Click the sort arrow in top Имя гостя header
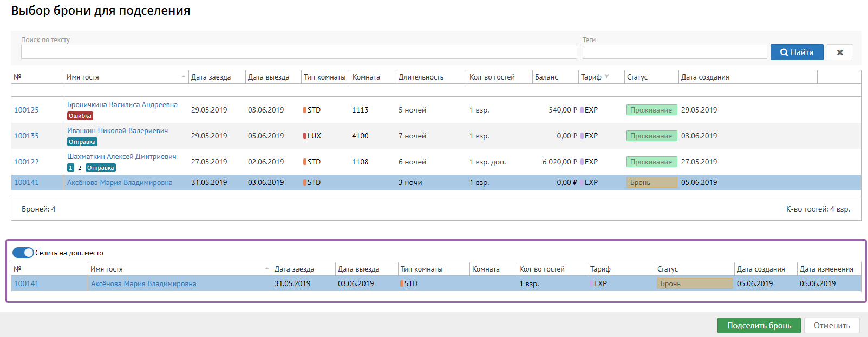 pyautogui.click(x=184, y=77)
